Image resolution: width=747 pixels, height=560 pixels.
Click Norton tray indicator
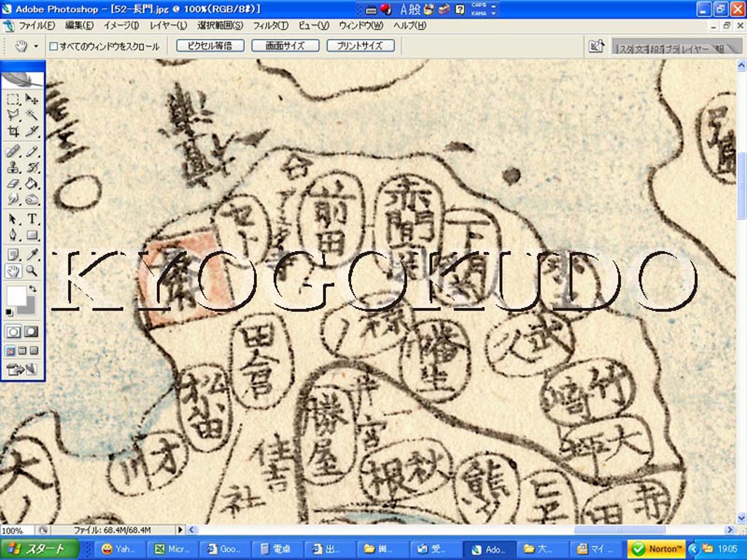click(657, 548)
